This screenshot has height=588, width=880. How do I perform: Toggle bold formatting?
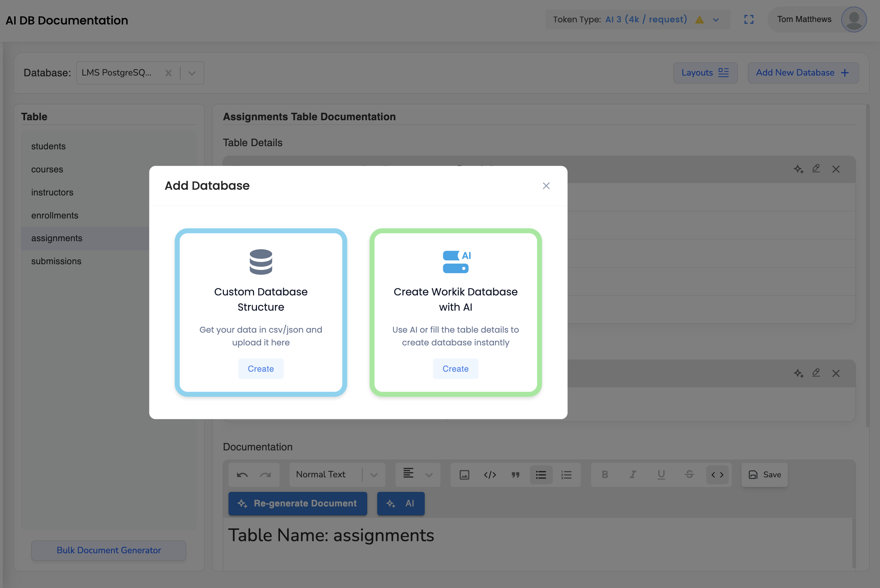click(x=605, y=475)
